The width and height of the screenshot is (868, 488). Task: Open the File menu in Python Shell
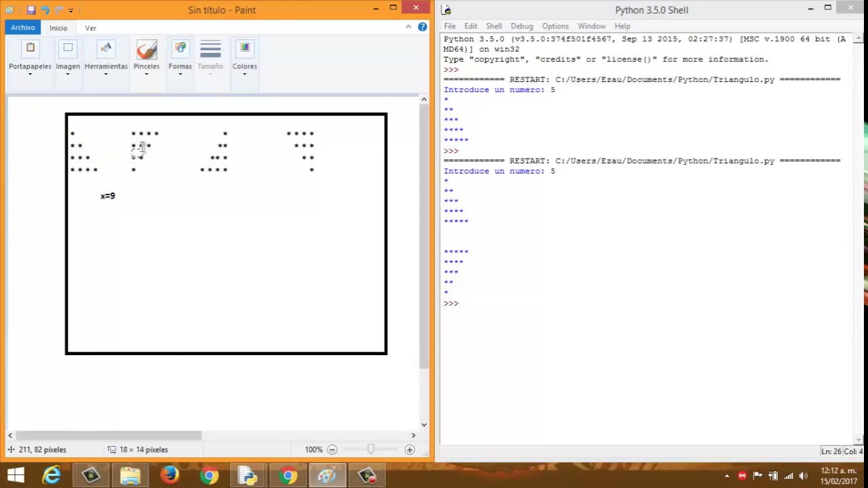[x=450, y=26]
